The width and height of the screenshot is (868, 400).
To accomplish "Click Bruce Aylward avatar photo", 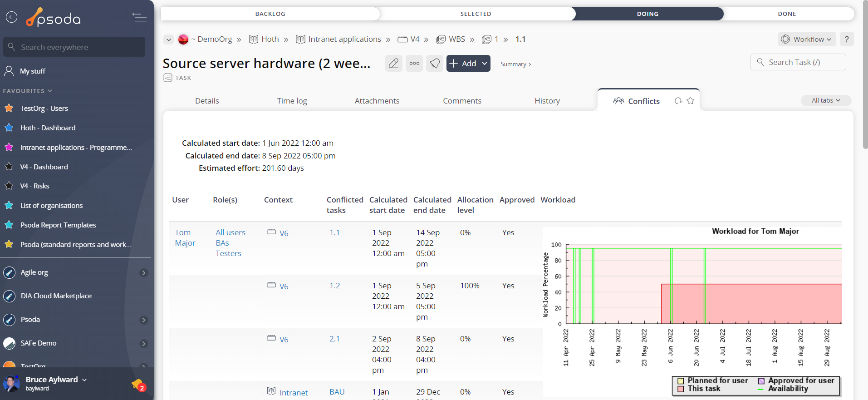I will (11, 384).
